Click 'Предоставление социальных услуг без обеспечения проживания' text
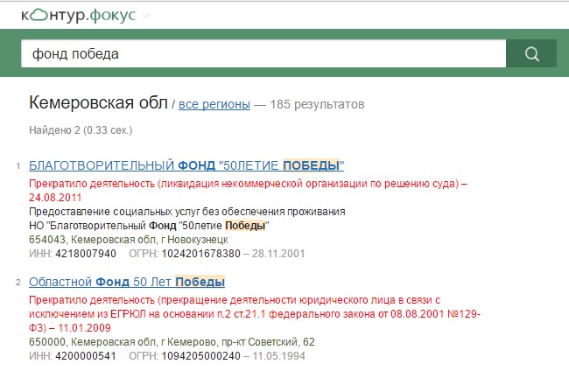The height and width of the screenshot is (392, 569). tap(187, 212)
